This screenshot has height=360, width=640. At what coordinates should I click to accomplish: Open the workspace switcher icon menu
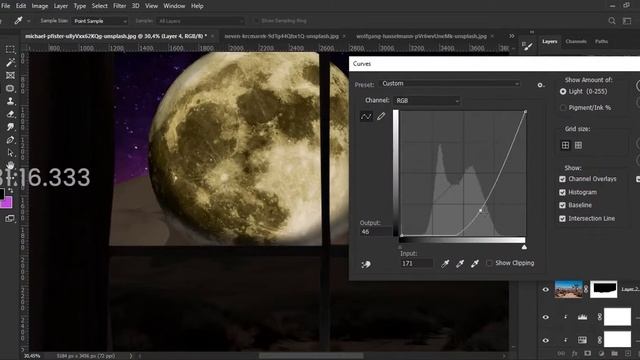click(627, 20)
